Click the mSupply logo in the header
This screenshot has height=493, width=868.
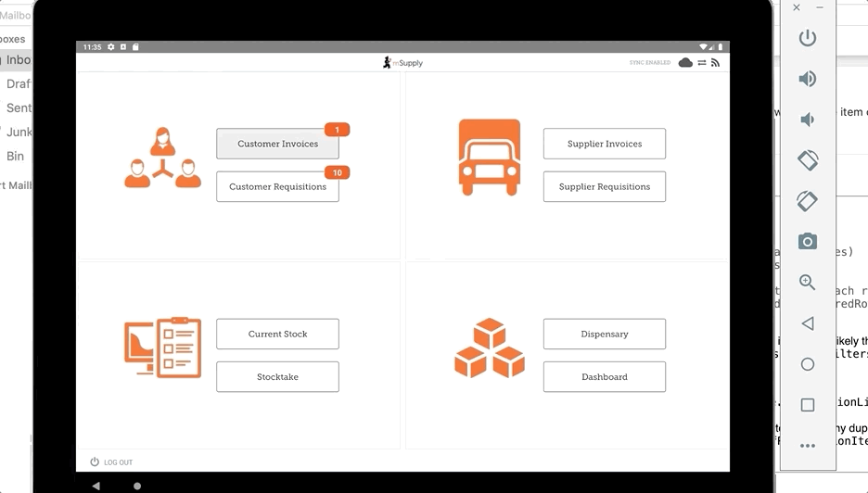[x=402, y=62]
